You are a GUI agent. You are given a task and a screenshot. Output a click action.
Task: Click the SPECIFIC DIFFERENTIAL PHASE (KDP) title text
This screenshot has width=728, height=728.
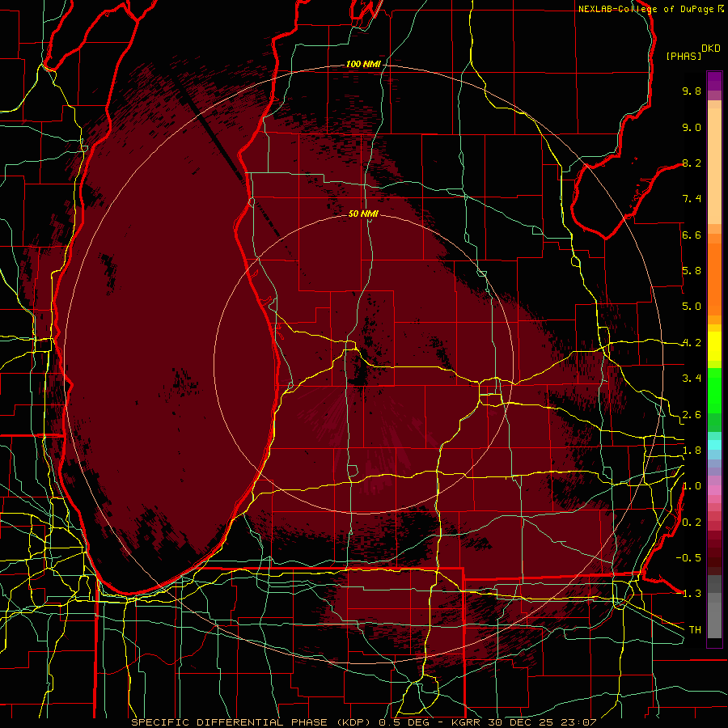click(x=252, y=722)
